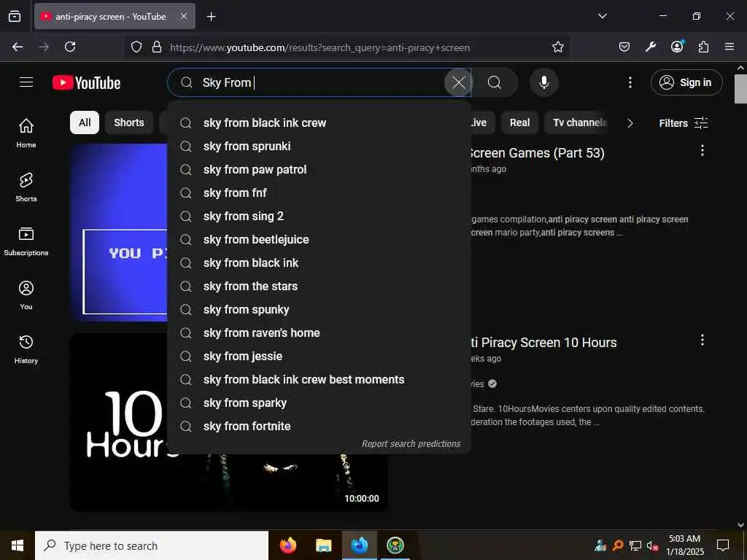Select the 'sky from raven's home' suggestion

point(320,332)
